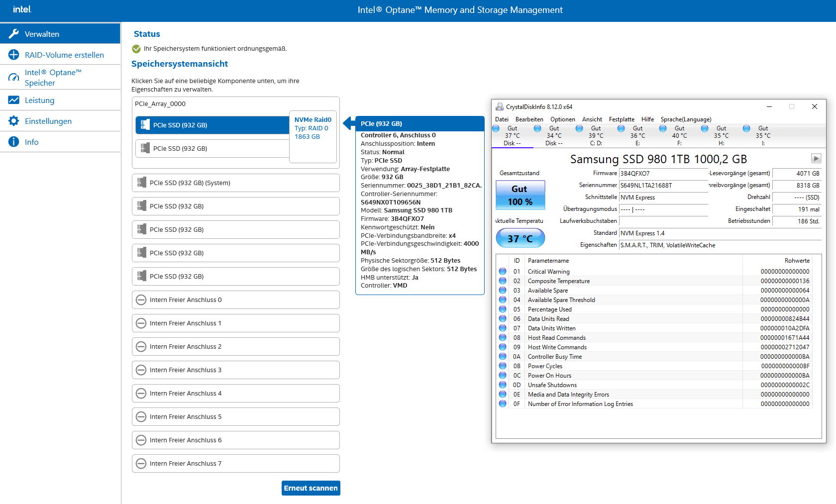Image resolution: width=836 pixels, height=504 pixels.
Task: Select Intern Freier Anschluss 4
Action: pyautogui.click(x=236, y=394)
